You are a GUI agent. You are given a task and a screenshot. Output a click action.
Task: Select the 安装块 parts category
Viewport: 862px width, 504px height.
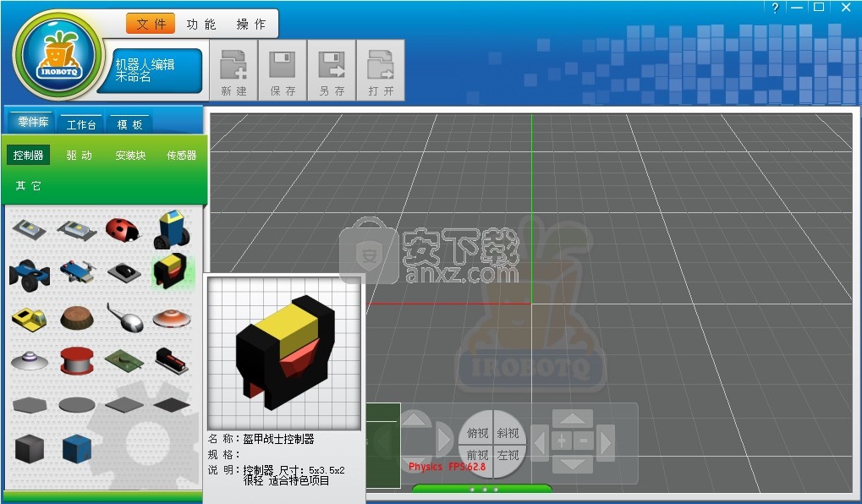pyautogui.click(x=130, y=156)
